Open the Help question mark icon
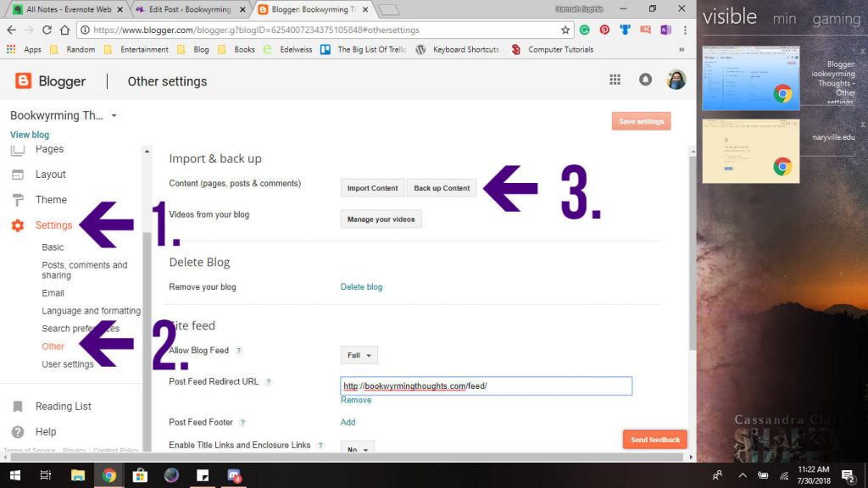The height and width of the screenshot is (488, 868). coord(17,432)
